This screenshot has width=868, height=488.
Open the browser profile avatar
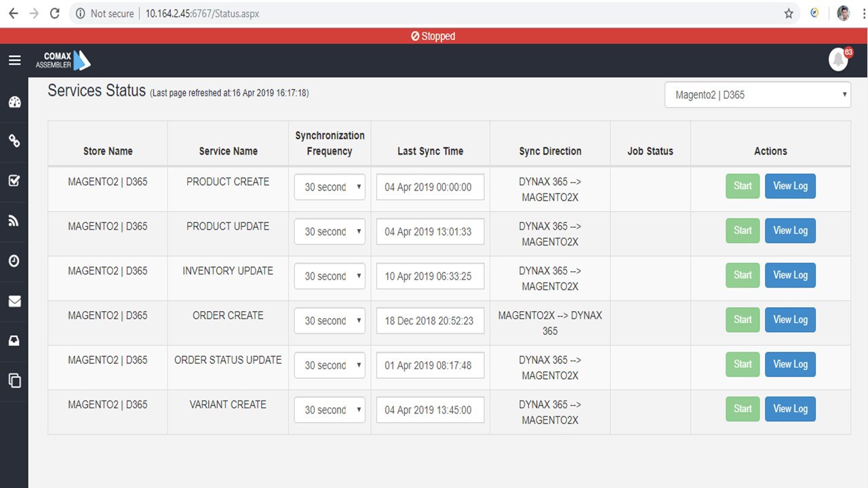pyautogui.click(x=844, y=13)
